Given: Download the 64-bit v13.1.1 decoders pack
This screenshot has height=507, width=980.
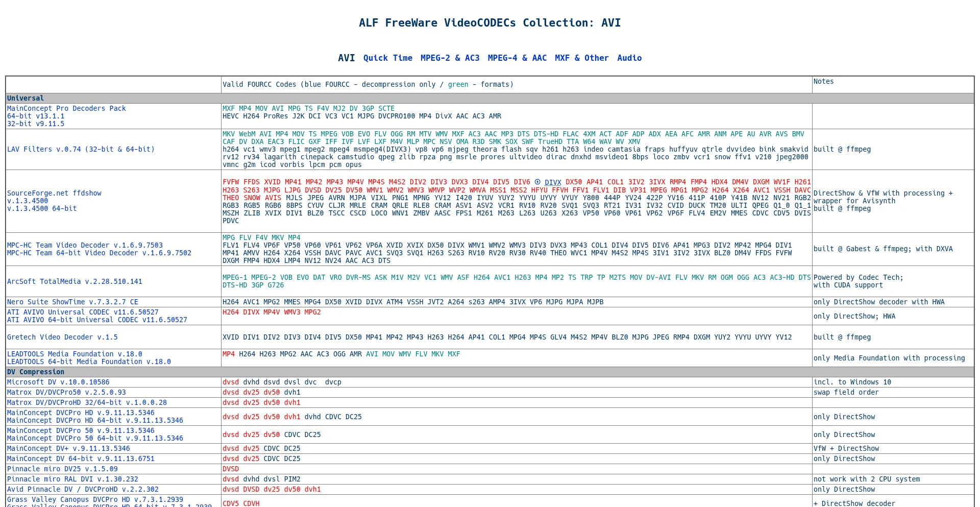Looking at the screenshot, I should click(36, 116).
